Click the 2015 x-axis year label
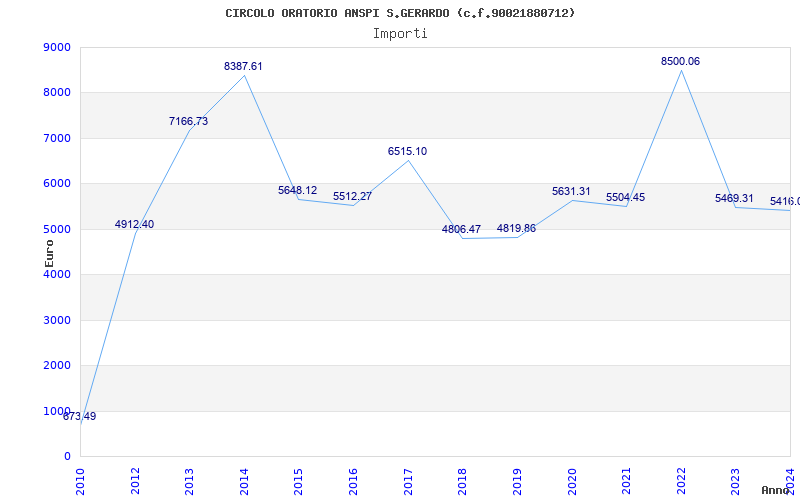 [x=299, y=482]
